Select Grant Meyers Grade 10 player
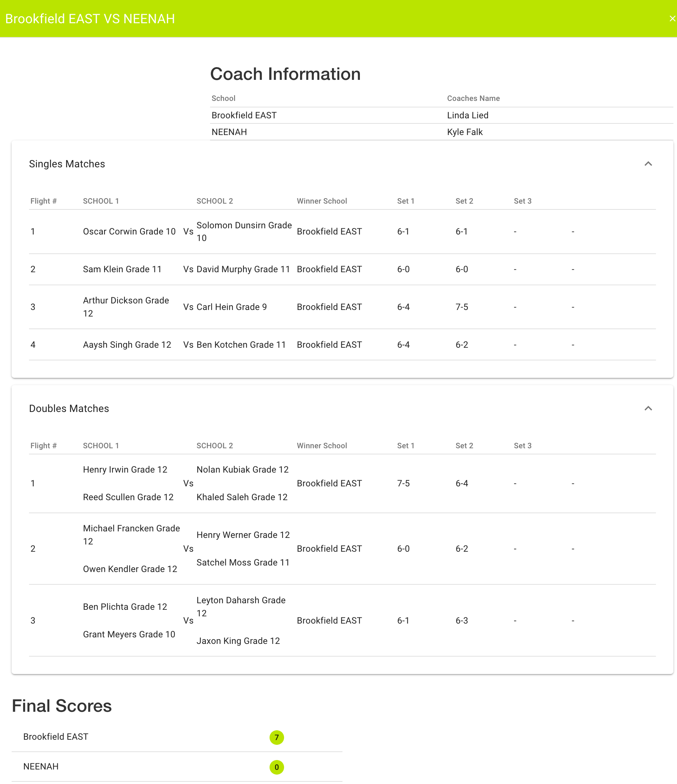 129,634
